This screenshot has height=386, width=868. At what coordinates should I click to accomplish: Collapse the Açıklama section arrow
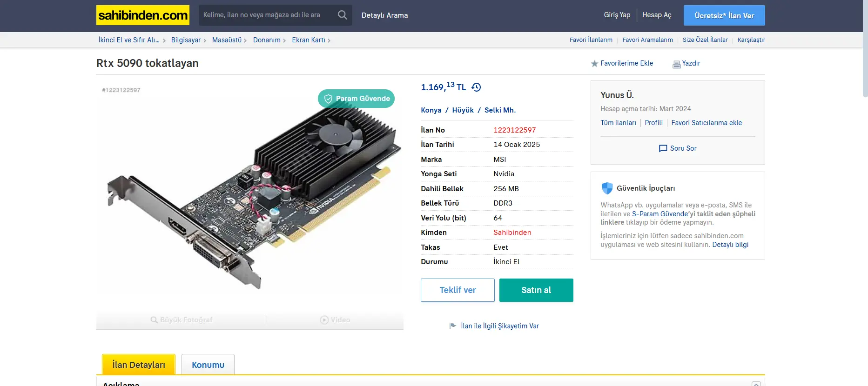[756, 384]
